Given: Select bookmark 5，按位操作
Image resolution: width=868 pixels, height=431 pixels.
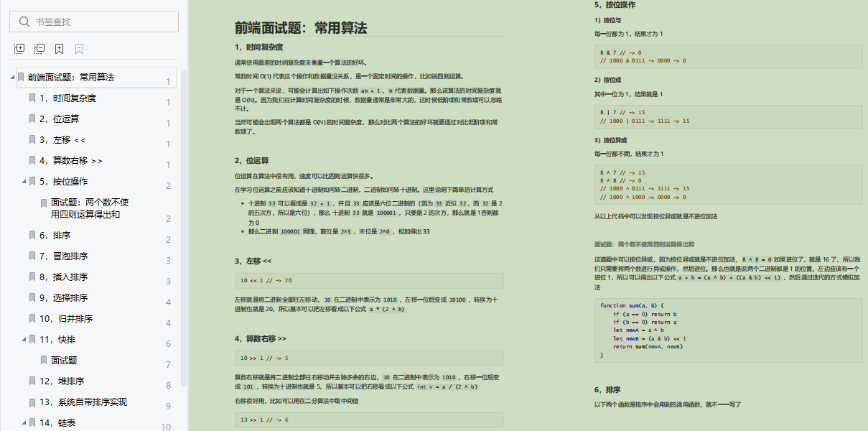Looking at the screenshot, I should tap(63, 182).
